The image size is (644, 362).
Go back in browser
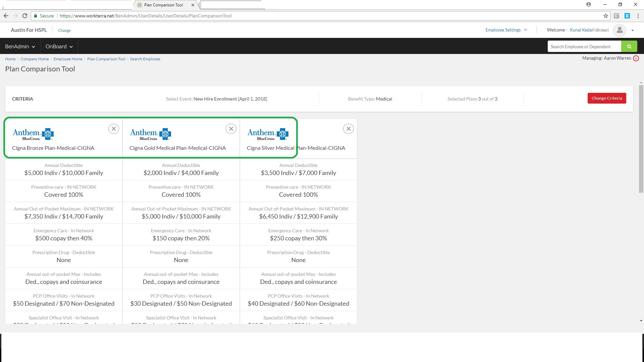pos(6,16)
